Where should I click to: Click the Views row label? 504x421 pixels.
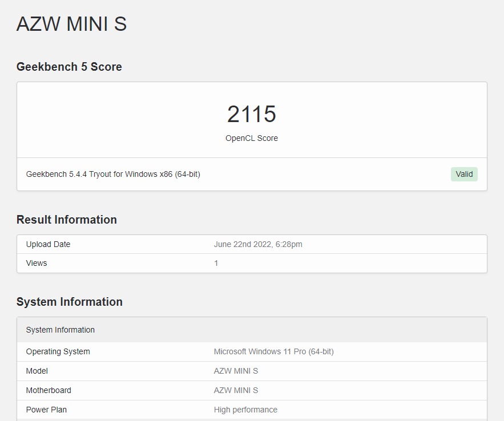37,263
